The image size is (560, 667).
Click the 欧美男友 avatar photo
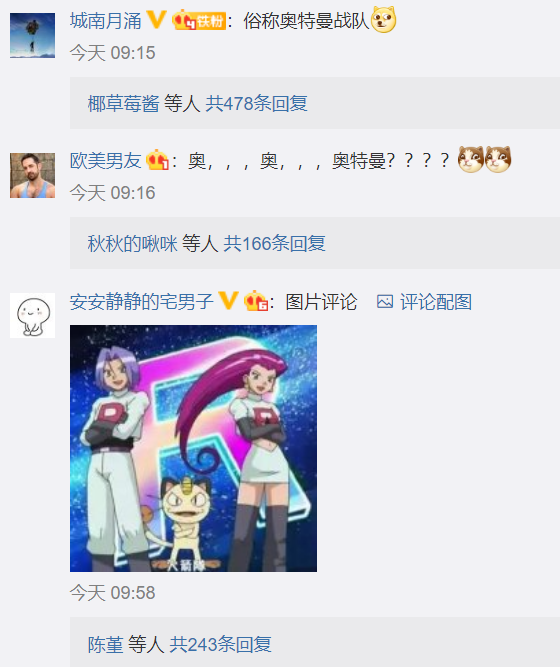(x=32, y=175)
